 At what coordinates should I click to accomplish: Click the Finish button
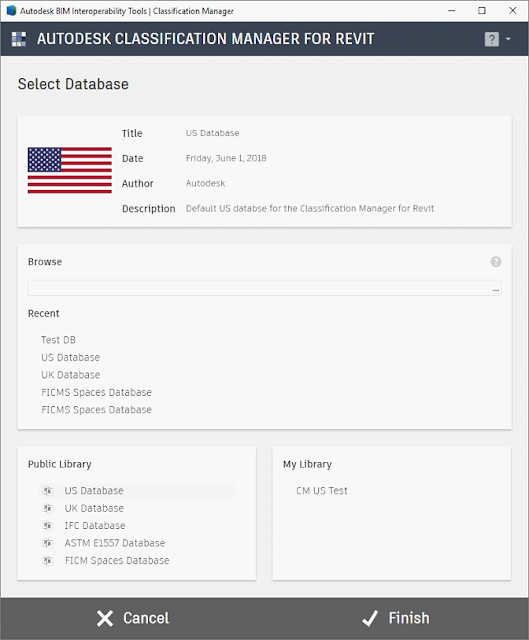[x=396, y=618]
